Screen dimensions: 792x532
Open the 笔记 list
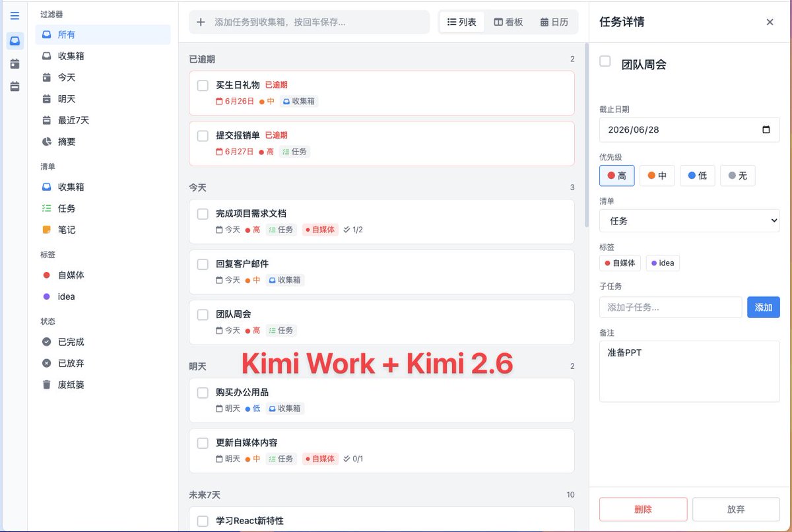tap(103, 230)
